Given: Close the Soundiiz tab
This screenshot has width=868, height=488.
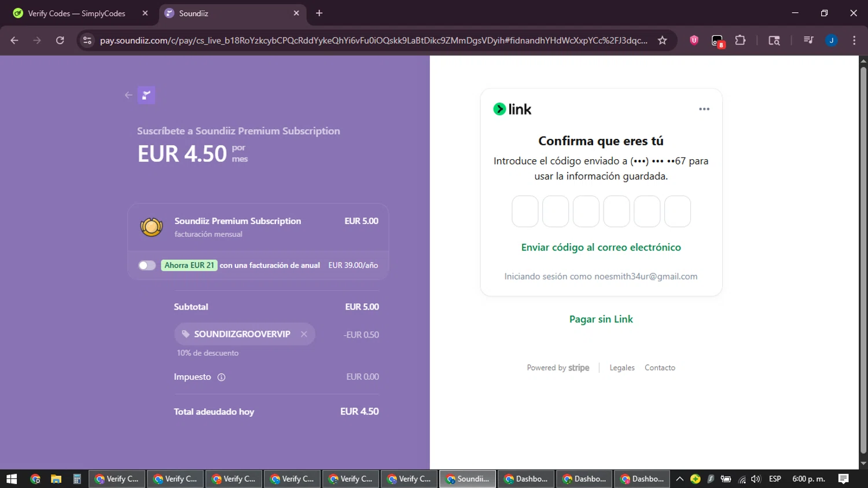Looking at the screenshot, I should point(296,13).
